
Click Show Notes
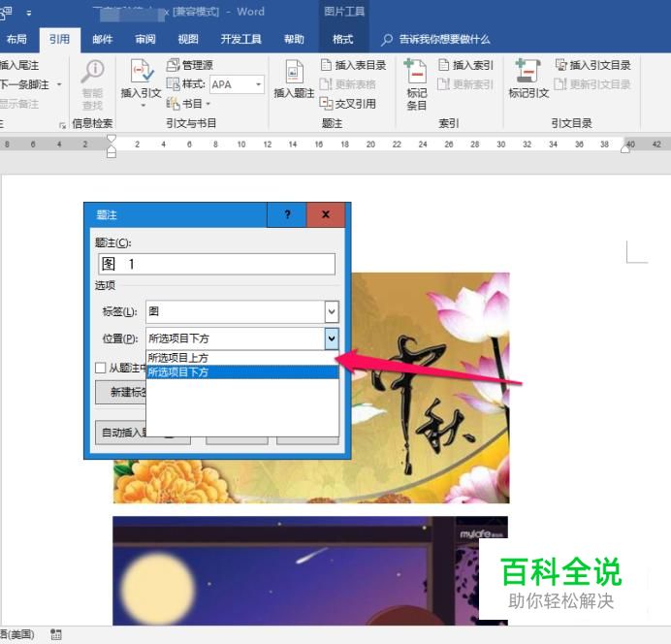click(x=19, y=104)
